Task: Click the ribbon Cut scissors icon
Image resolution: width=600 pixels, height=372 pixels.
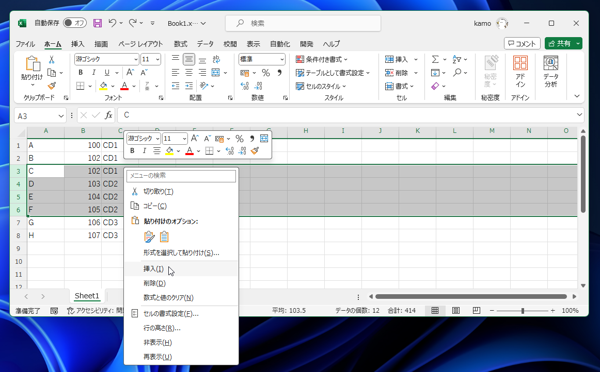Action: 52,60
